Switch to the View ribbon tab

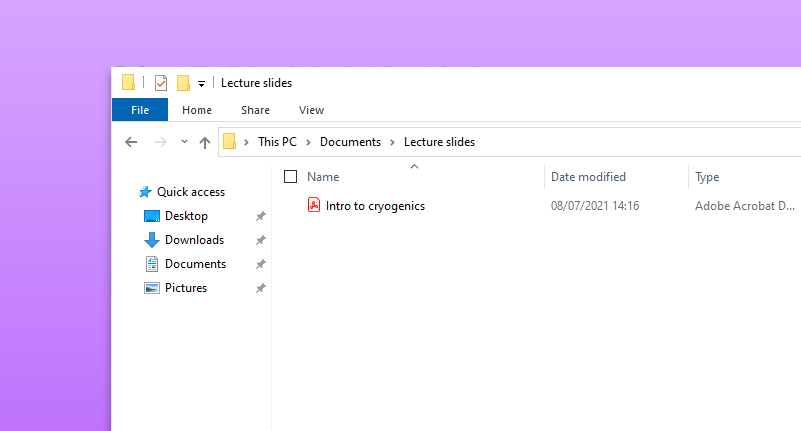point(311,110)
